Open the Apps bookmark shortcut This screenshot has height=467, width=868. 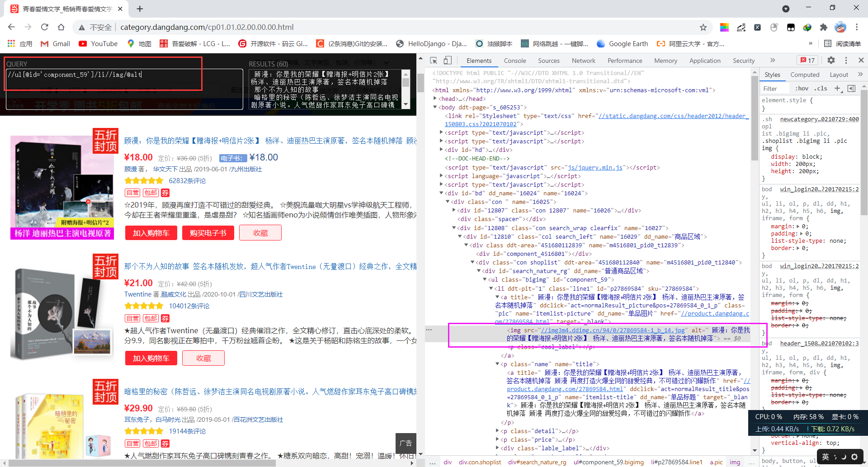click(x=20, y=44)
